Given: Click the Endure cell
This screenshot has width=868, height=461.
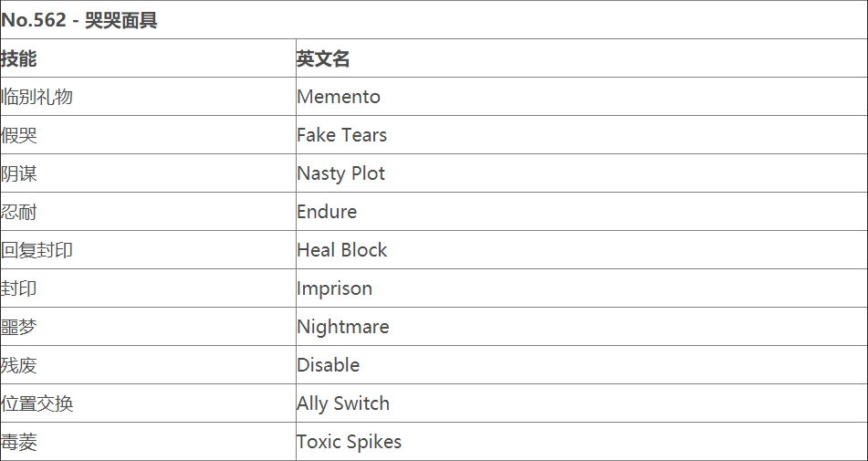Looking at the screenshot, I should coord(327,212).
